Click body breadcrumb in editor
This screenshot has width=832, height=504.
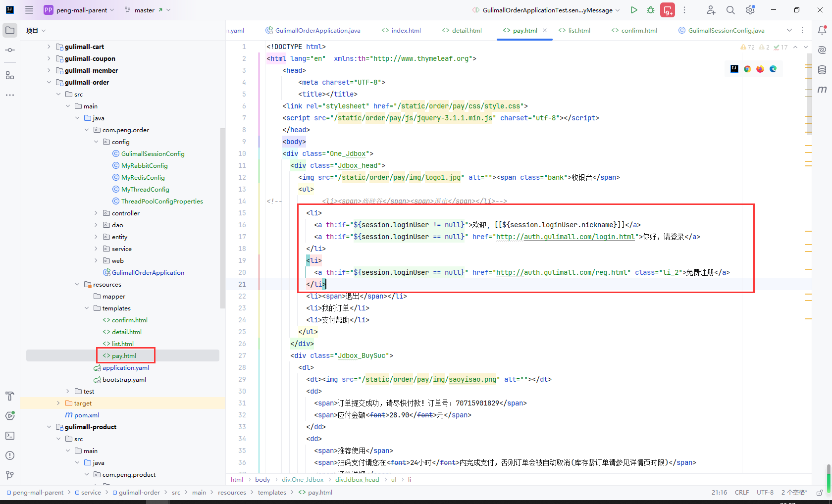[x=262, y=479]
